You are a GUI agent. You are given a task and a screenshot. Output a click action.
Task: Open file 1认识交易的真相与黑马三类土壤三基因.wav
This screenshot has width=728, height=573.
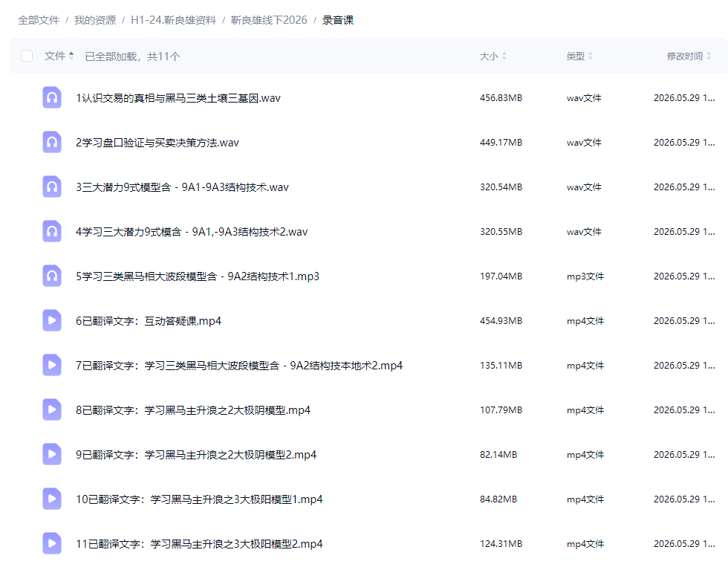click(178, 98)
